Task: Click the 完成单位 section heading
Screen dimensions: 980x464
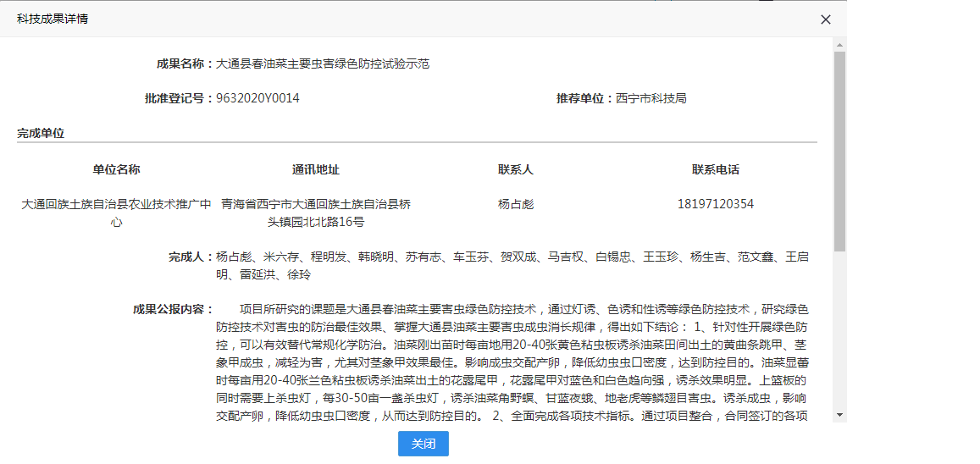Action: pyautogui.click(x=41, y=133)
